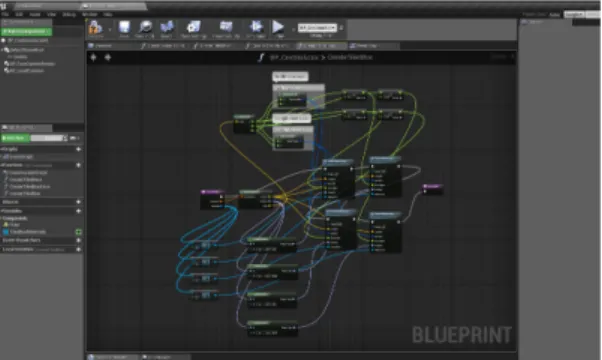The image size is (602, 360).
Task: Open the Play options dropdown arrow
Action: [x=293, y=29]
